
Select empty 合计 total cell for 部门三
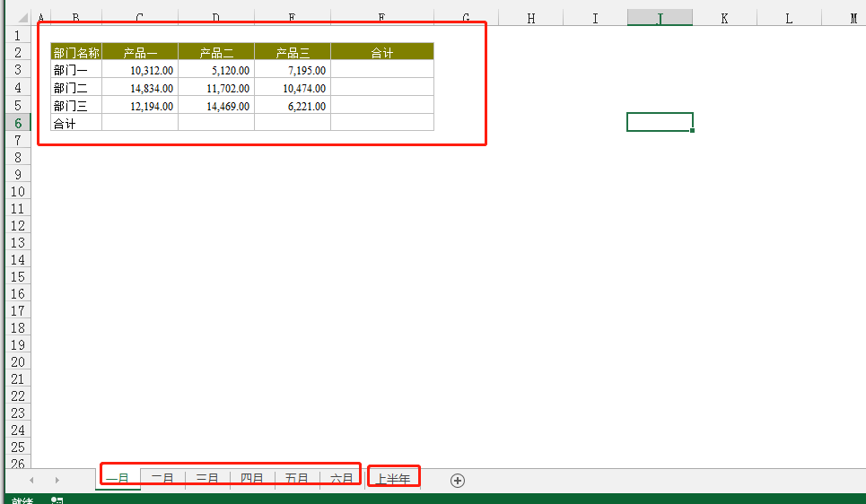click(x=382, y=105)
